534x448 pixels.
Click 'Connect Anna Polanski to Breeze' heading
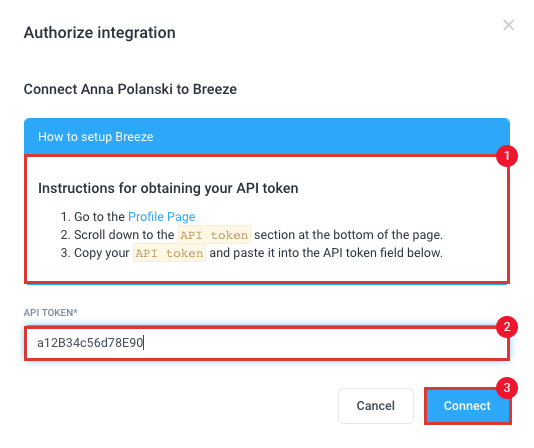click(x=130, y=89)
